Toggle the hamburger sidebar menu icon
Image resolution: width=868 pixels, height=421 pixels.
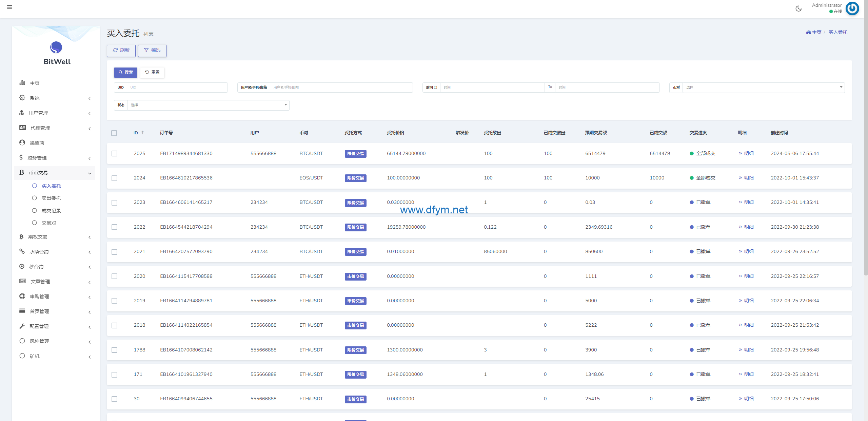(x=9, y=7)
